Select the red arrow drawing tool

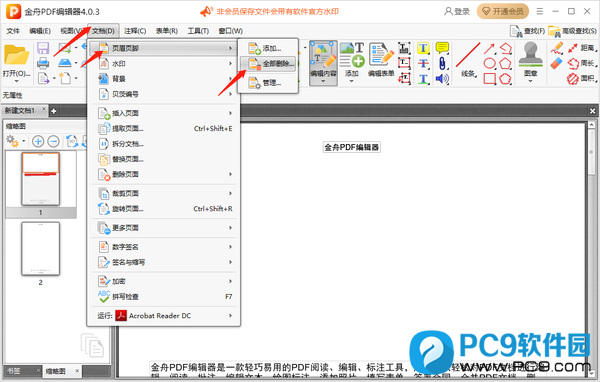pos(489,48)
